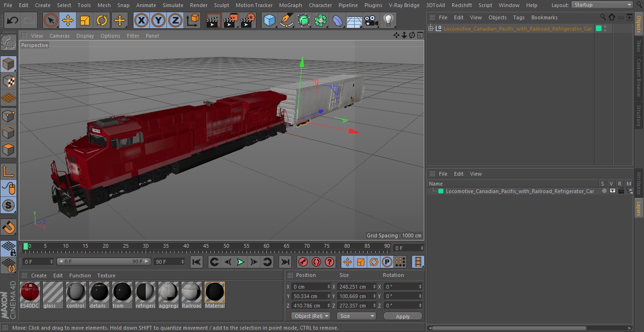Step the Rotation X value arrows

pyautogui.click(x=420, y=287)
